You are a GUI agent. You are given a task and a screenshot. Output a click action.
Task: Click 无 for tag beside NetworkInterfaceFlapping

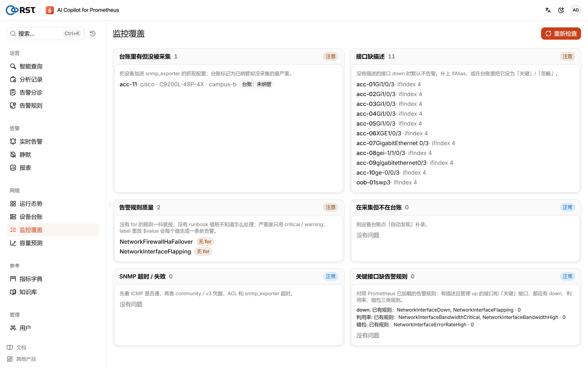pos(203,251)
